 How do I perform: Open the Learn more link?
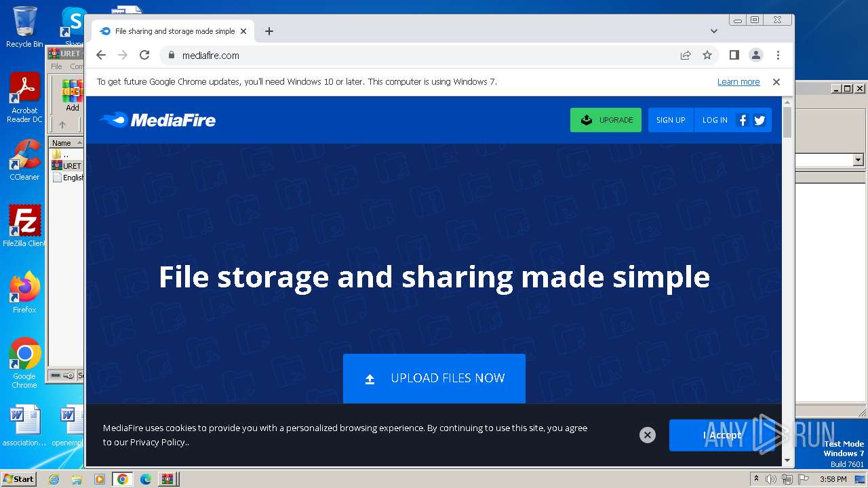point(738,81)
